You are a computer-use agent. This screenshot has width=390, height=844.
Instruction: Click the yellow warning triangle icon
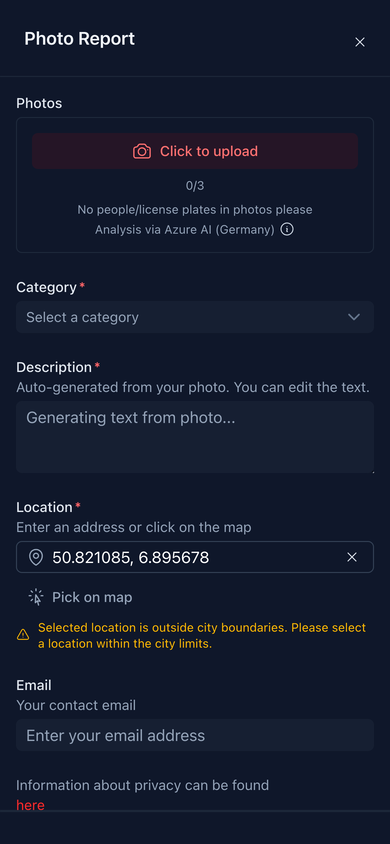click(23, 635)
